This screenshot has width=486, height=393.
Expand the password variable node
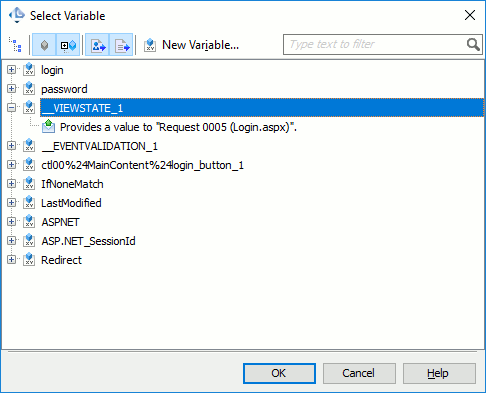pos(11,89)
